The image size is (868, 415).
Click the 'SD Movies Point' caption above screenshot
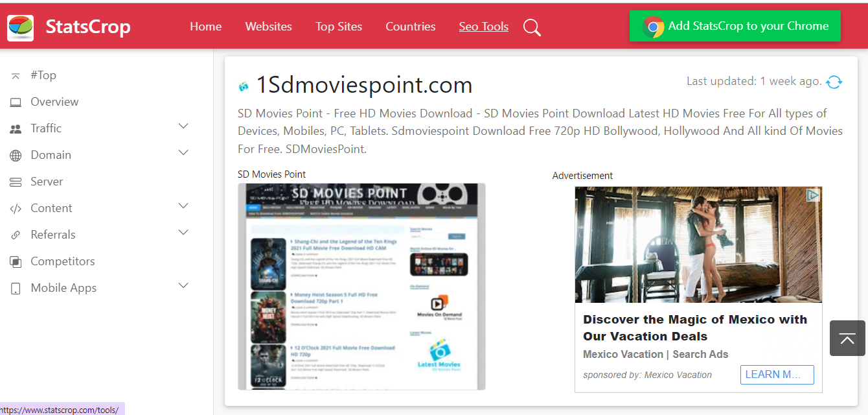271,174
